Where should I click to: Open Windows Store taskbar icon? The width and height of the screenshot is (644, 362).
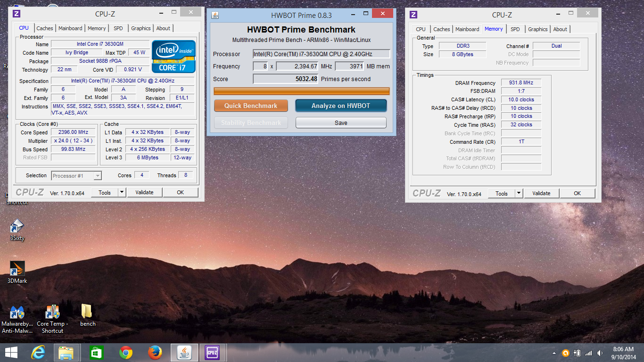(x=96, y=353)
